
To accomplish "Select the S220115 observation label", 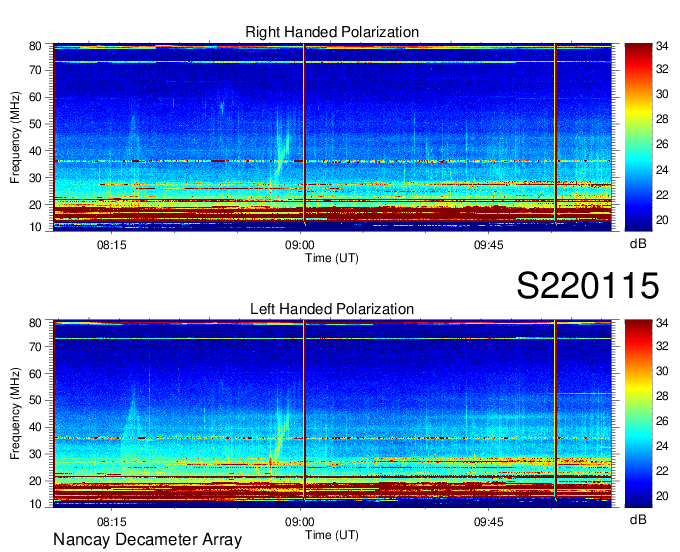I will pos(588,285).
